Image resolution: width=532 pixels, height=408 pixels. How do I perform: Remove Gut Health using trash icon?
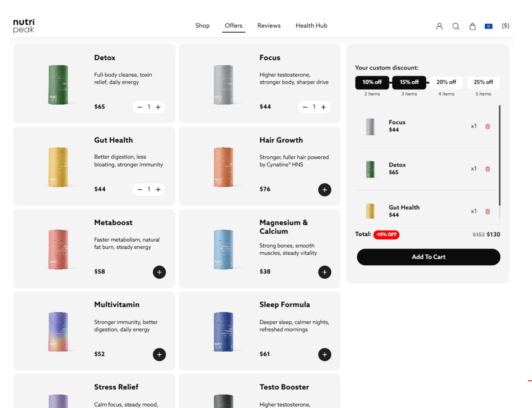(x=487, y=211)
